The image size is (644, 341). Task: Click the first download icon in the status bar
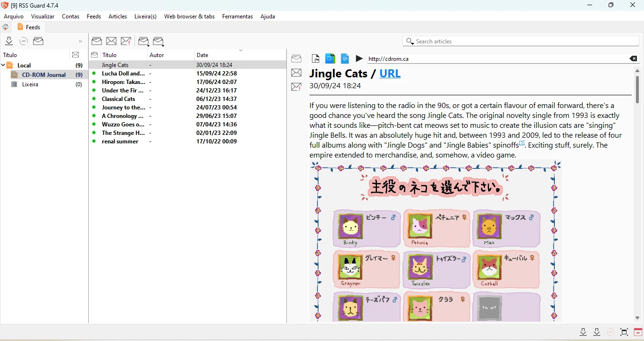[583, 332]
